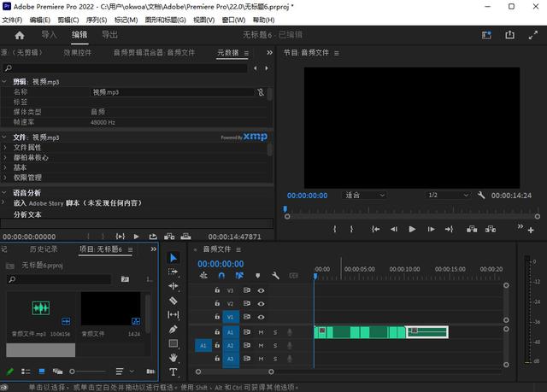This screenshot has width=547, height=392.
Task: Select the Type tool
Action: 173,372
